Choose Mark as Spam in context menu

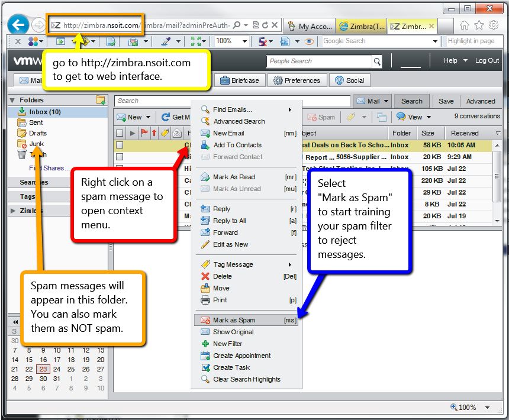click(246, 320)
